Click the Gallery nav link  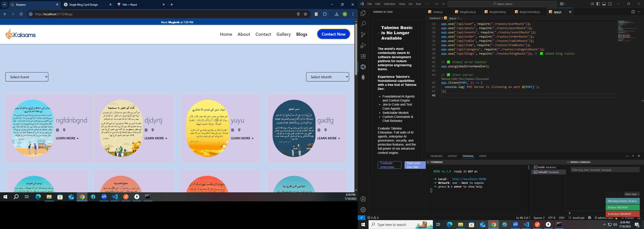tap(284, 34)
